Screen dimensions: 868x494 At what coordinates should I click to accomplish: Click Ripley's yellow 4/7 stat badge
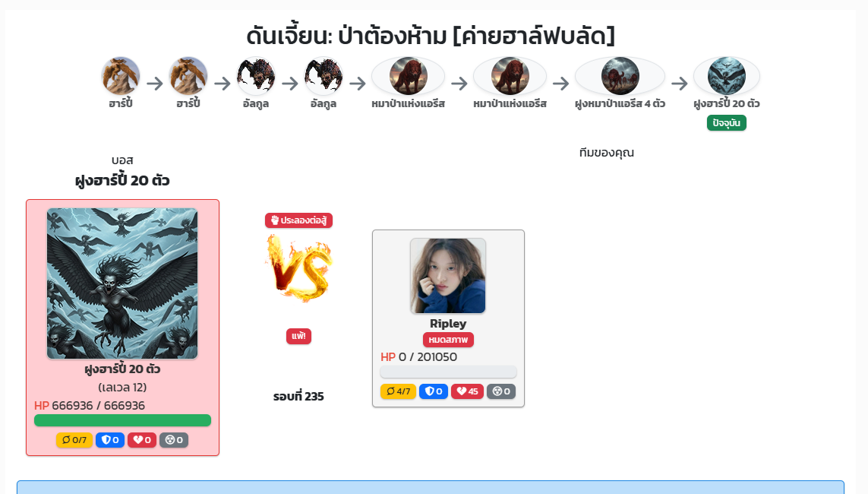click(398, 391)
